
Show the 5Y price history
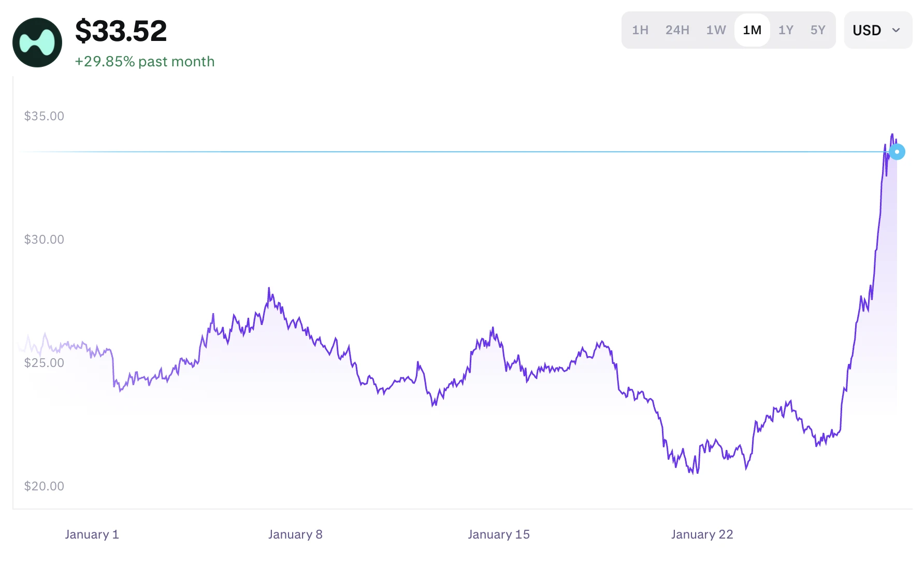(818, 31)
